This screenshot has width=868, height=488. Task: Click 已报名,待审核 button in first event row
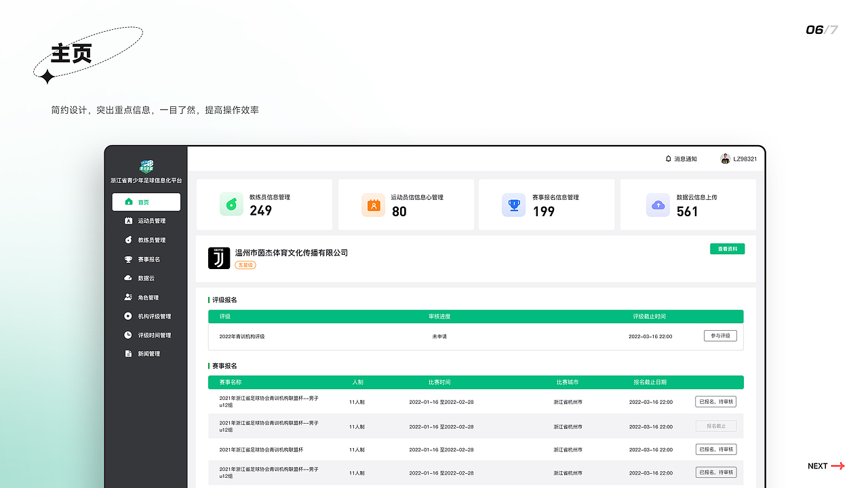point(715,401)
